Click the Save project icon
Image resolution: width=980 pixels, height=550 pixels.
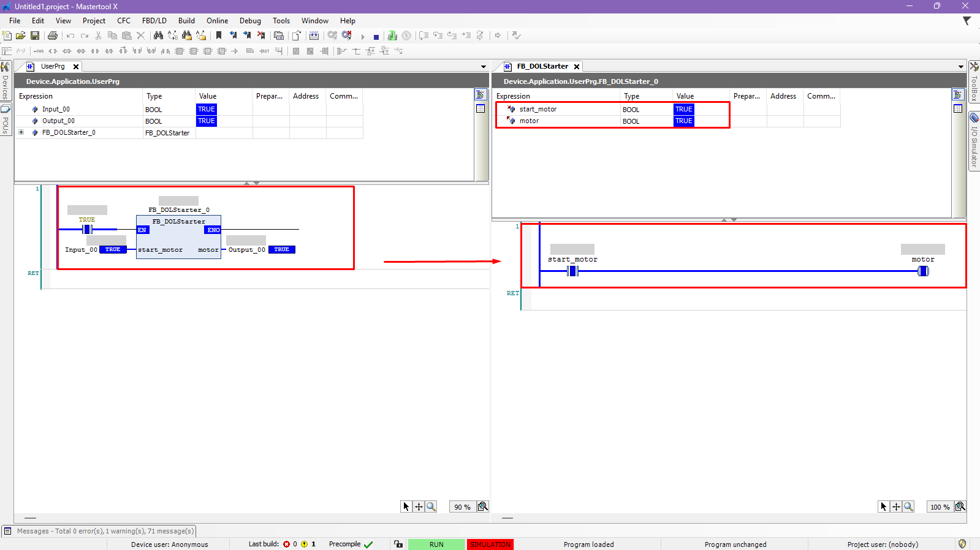(x=35, y=36)
